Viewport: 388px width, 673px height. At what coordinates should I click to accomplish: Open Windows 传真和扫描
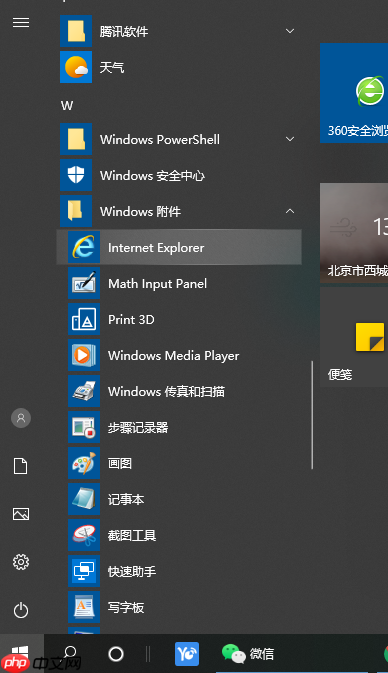coord(179,391)
